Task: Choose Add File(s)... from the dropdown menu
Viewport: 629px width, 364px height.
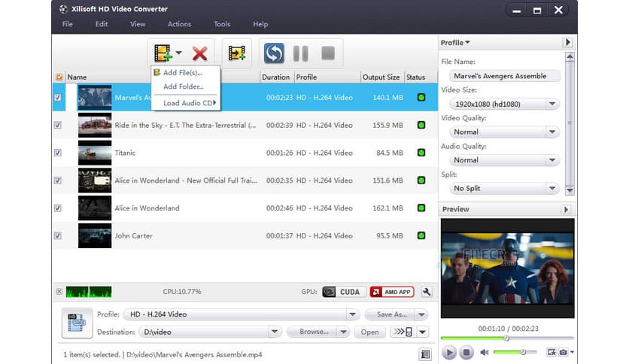Action: pos(186,72)
